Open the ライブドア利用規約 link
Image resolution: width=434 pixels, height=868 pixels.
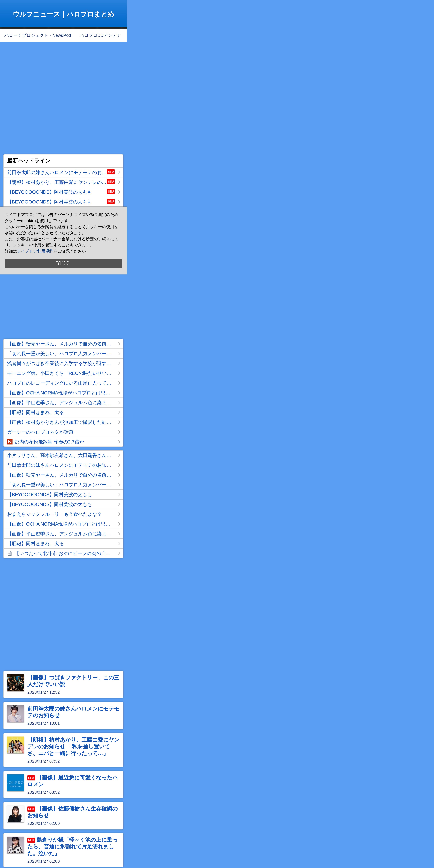point(35,251)
